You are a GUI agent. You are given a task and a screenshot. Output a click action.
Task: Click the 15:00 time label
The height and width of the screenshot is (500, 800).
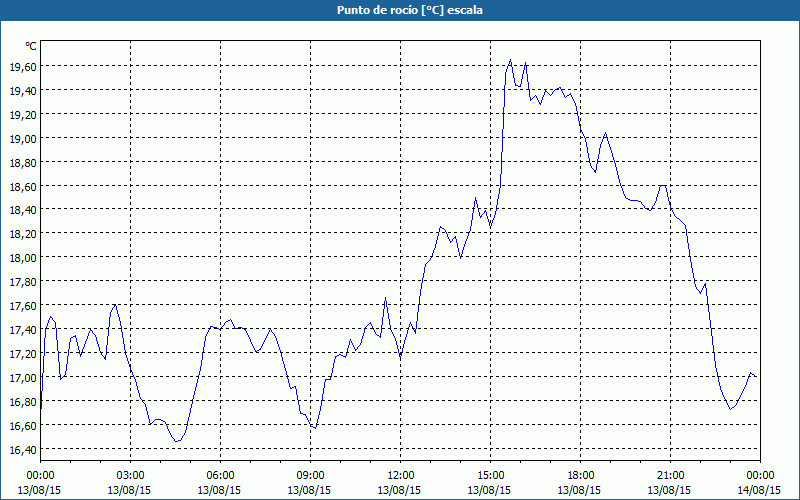pos(490,476)
